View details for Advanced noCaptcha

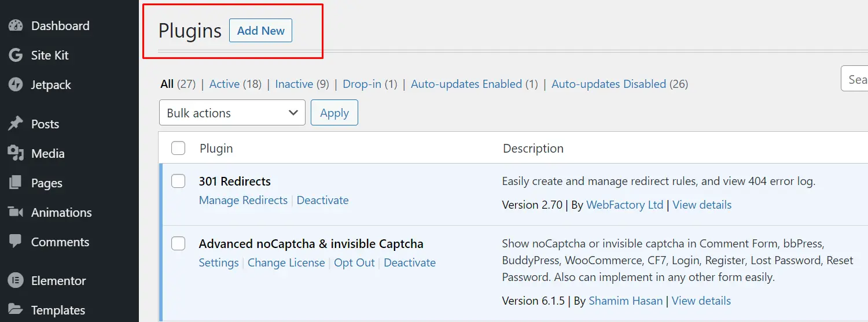[x=701, y=301]
